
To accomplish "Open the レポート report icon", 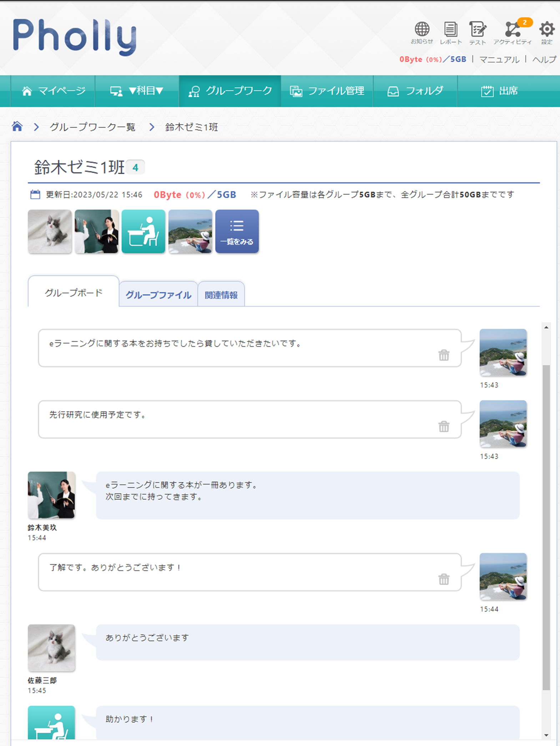I will point(450,32).
